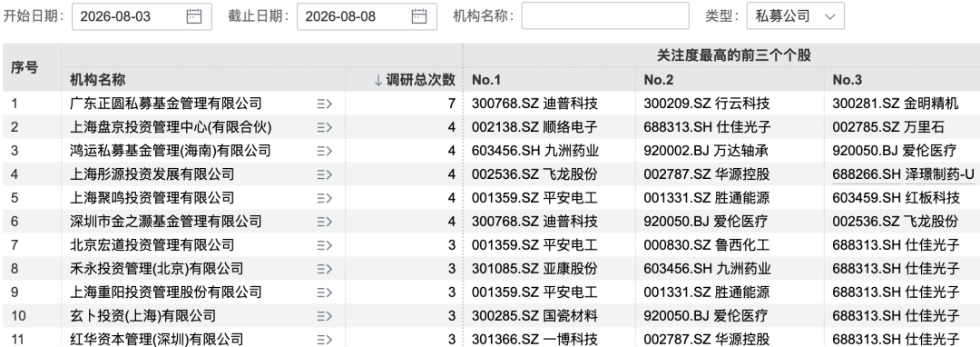Click 603459.SH 红板科技 cell
Image resolution: width=980 pixels, height=347 pixels.
[x=896, y=198]
